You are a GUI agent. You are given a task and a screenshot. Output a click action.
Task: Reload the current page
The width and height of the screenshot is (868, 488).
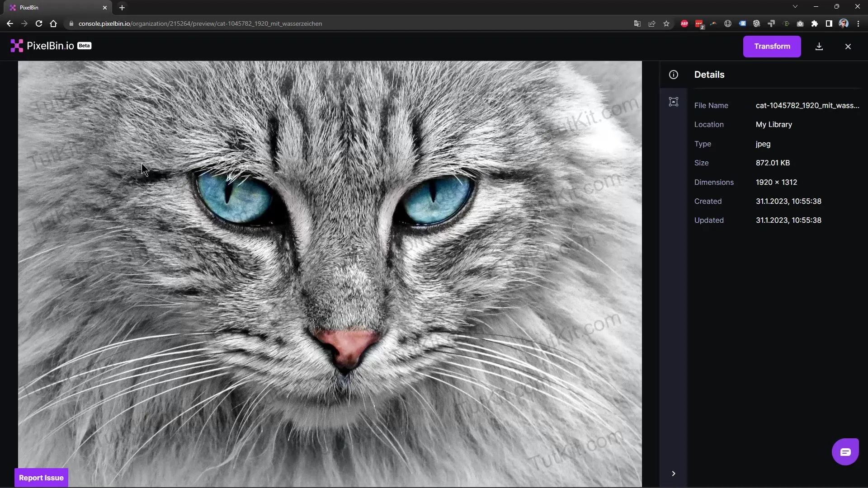point(39,23)
